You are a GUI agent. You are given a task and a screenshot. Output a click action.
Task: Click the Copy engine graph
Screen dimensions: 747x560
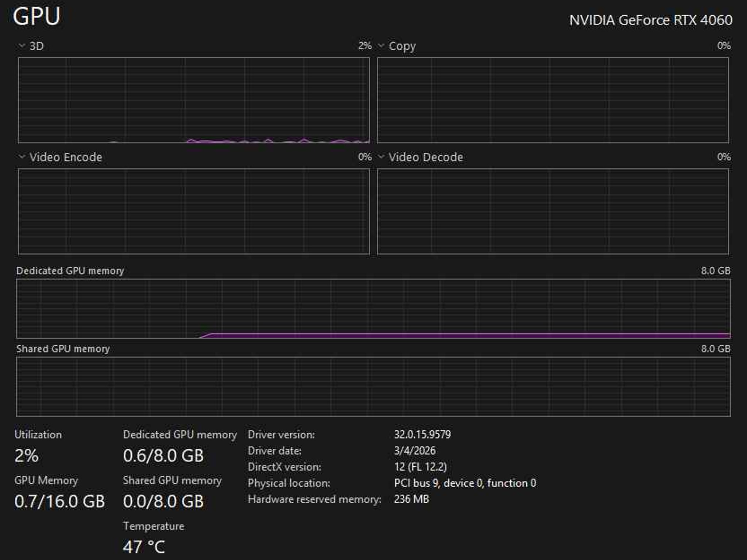553,100
